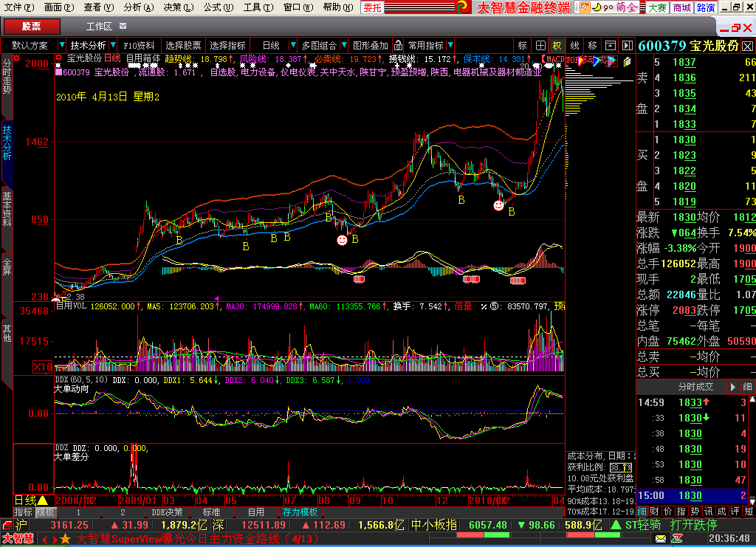Image resolution: width=756 pixels, height=547 pixels.
Task: Open the 画面 (Screen) menu
Action: pos(59,7)
